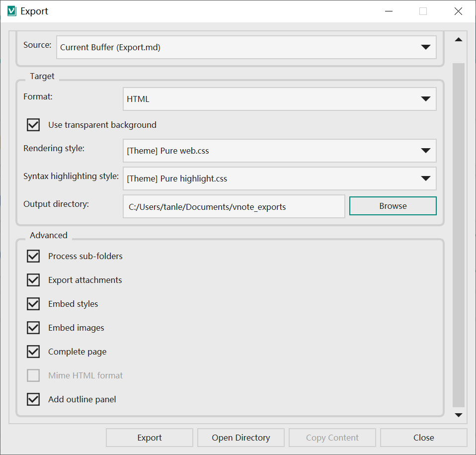Click the Output directory path field
The image size is (476, 455).
tap(234, 206)
